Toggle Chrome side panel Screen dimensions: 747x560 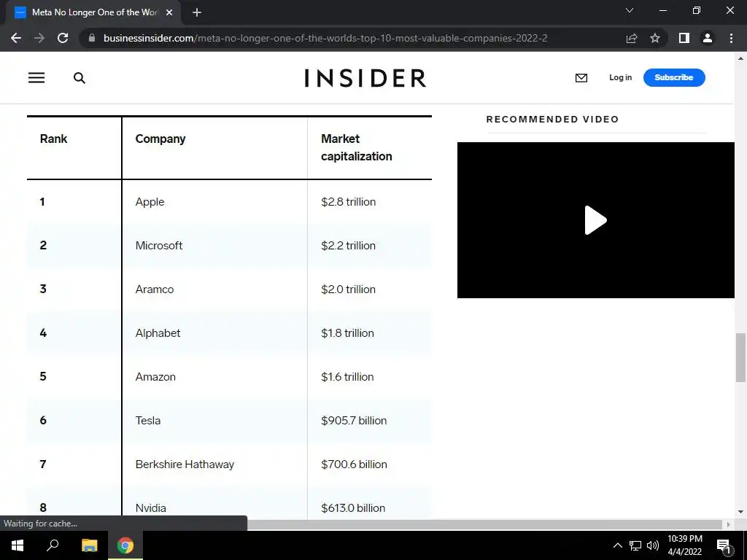(x=684, y=38)
